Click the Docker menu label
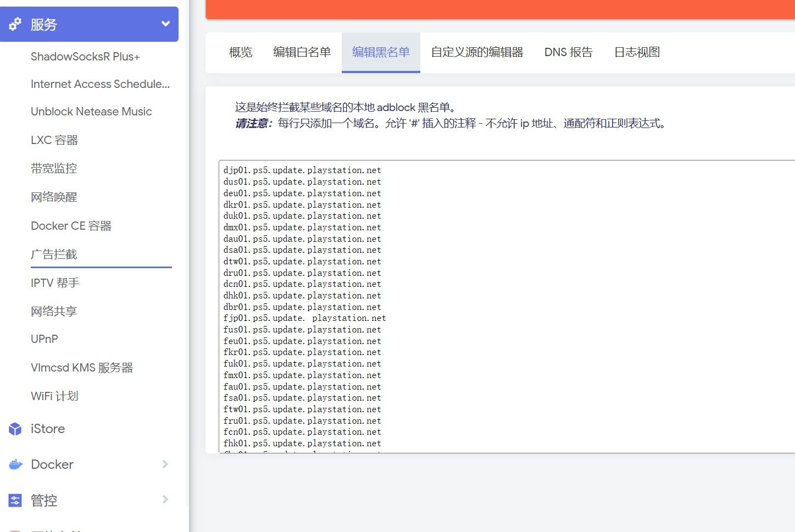This screenshot has width=795, height=532. point(52,464)
